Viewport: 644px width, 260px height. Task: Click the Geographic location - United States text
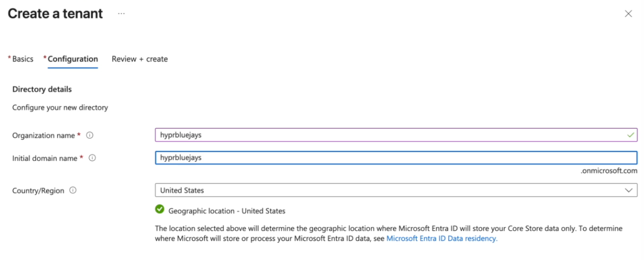click(x=227, y=211)
